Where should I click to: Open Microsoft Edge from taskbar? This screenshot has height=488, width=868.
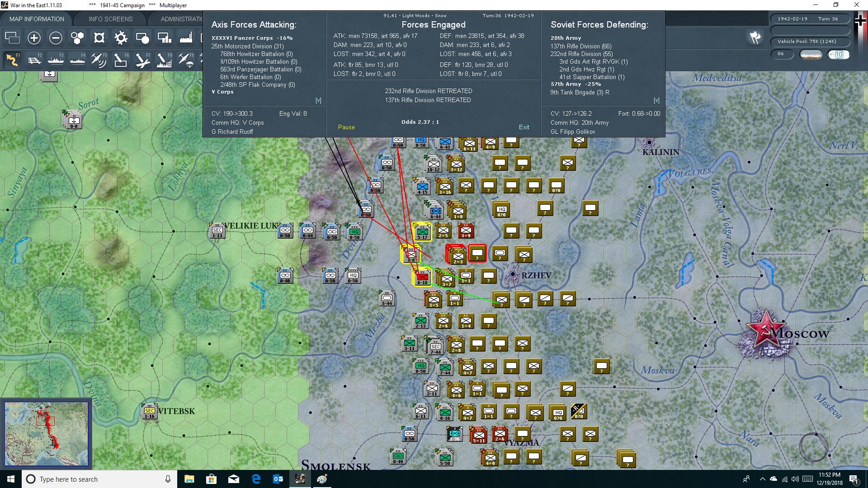256,479
